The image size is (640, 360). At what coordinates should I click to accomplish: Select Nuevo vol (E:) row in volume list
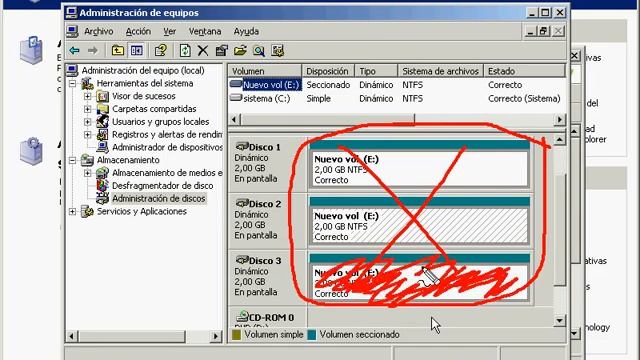[397, 84]
